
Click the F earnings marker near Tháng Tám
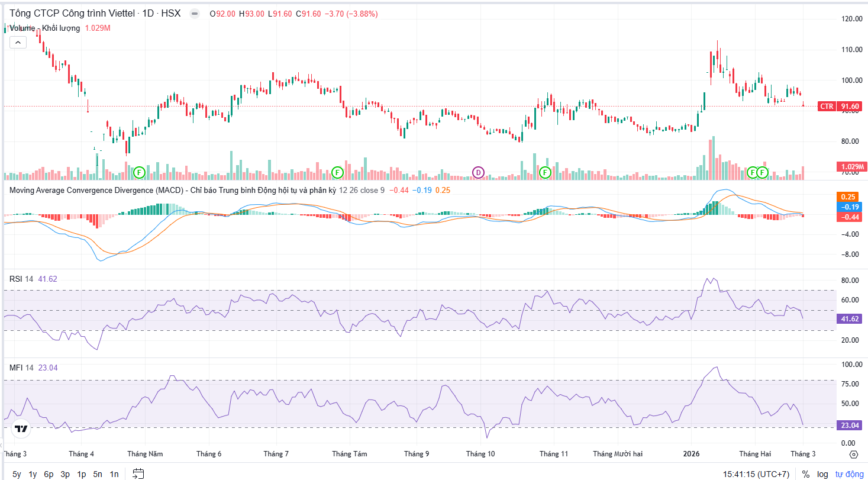pos(337,172)
